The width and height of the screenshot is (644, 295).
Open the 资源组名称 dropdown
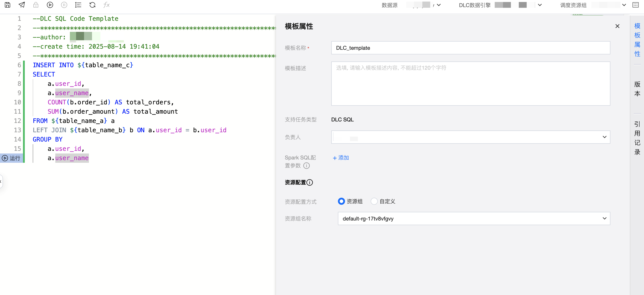[x=474, y=218]
